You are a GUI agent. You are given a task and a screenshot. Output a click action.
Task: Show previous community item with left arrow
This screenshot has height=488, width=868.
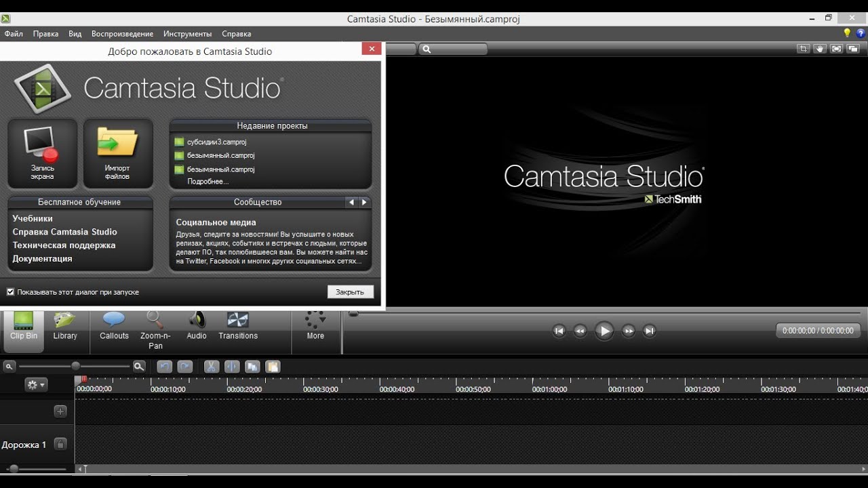[x=351, y=202]
